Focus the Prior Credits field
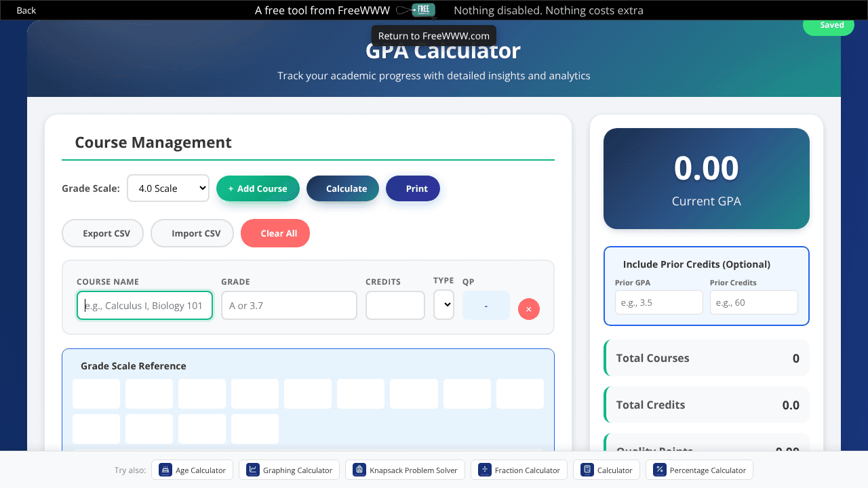This screenshot has height=488, width=868. (754, 302)
